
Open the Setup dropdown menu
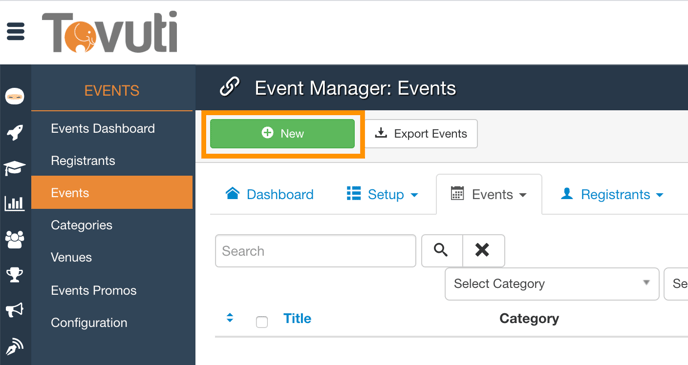coord(382,194)
